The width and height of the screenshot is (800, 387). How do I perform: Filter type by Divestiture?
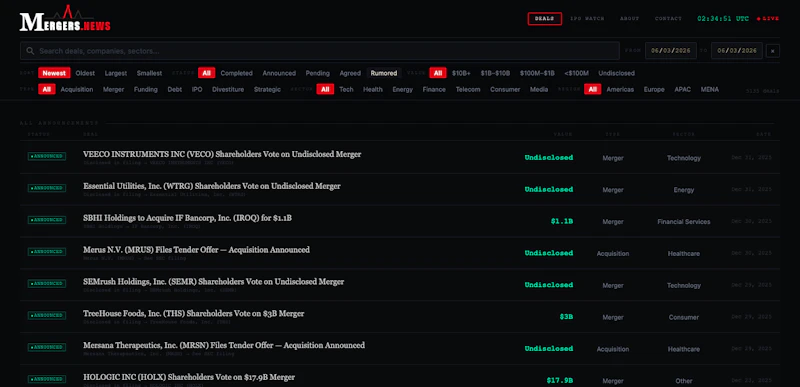point(228,89)
